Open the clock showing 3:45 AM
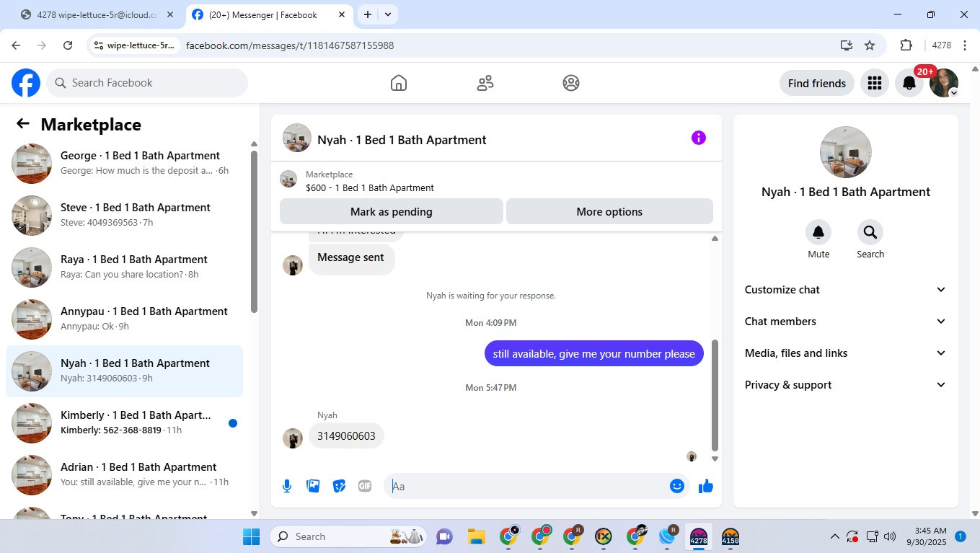 (x=927, y=536)
